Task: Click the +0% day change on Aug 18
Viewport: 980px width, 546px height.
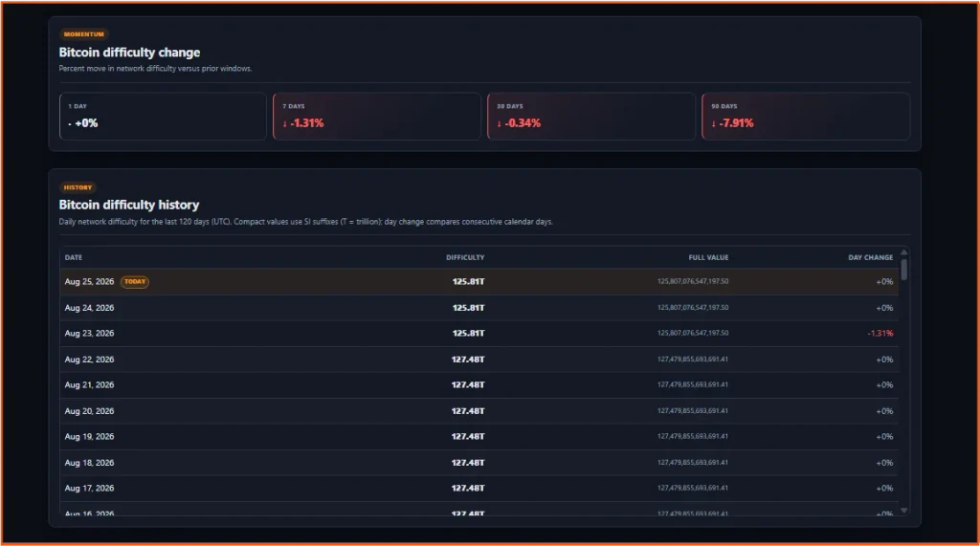Action: tap(884, 463)
